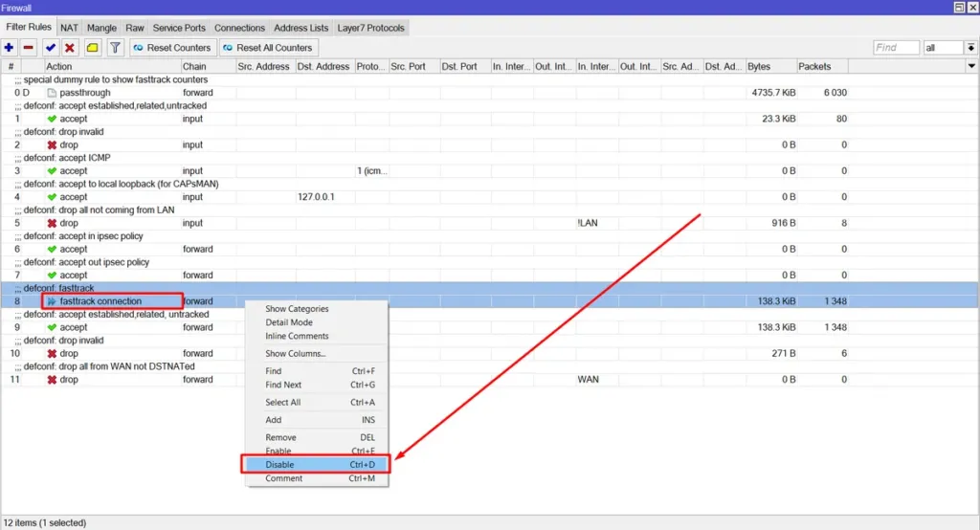Click the yellow Comment note icon
Image resolution: width=980 pixels, height=530 pixels.
93,47
